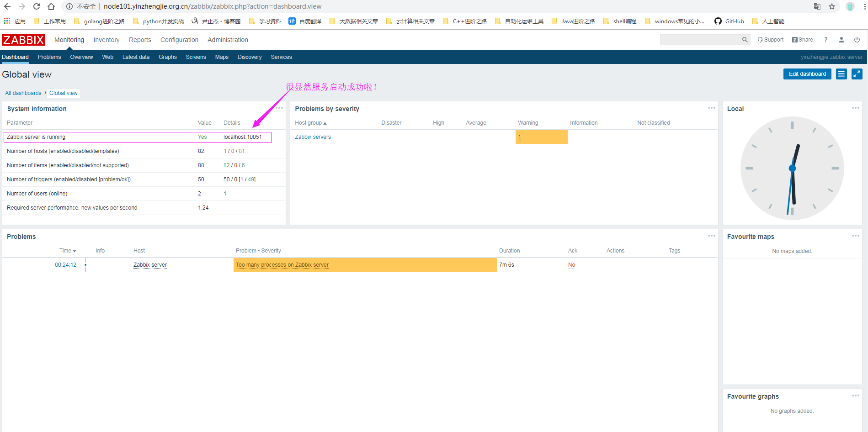Click problem time 00:24:12 link
Screen dimensions: 868x432
(x=66, y=265)
